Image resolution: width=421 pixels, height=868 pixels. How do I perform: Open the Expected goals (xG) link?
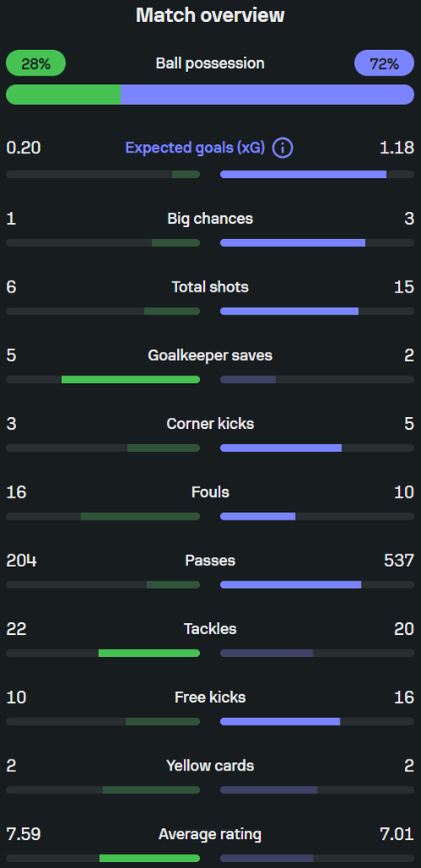(195, 147)
